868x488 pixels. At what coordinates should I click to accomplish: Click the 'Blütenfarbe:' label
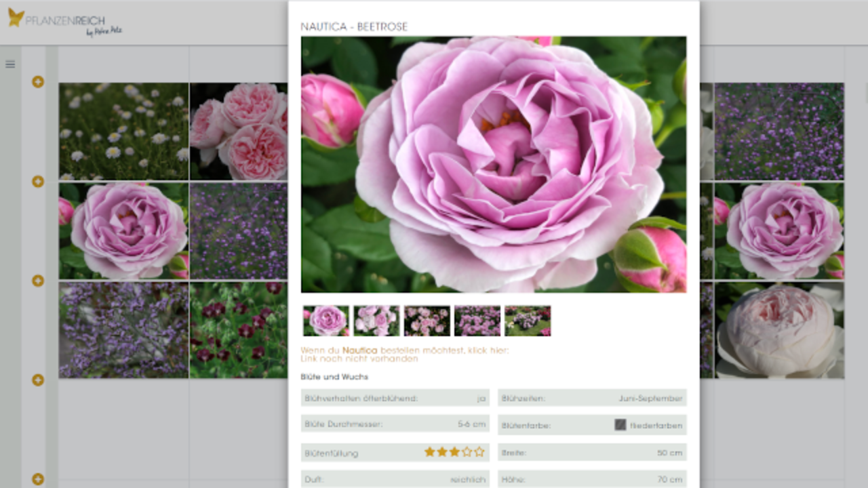526,426
